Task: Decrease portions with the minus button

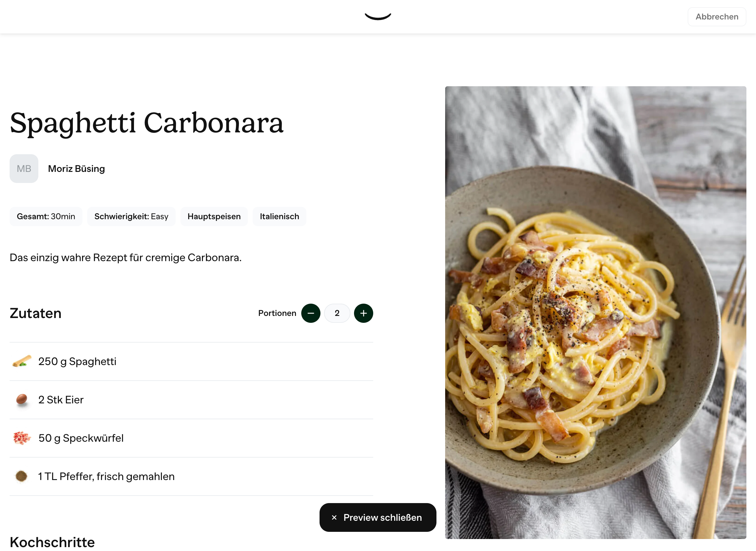Action: pos(311,313)
